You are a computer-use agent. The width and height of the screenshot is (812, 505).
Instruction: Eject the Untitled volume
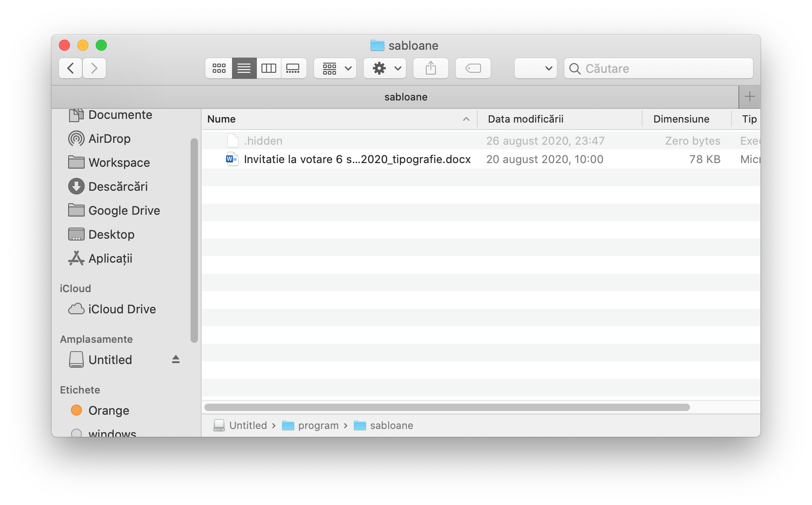[x=176, y=359]
